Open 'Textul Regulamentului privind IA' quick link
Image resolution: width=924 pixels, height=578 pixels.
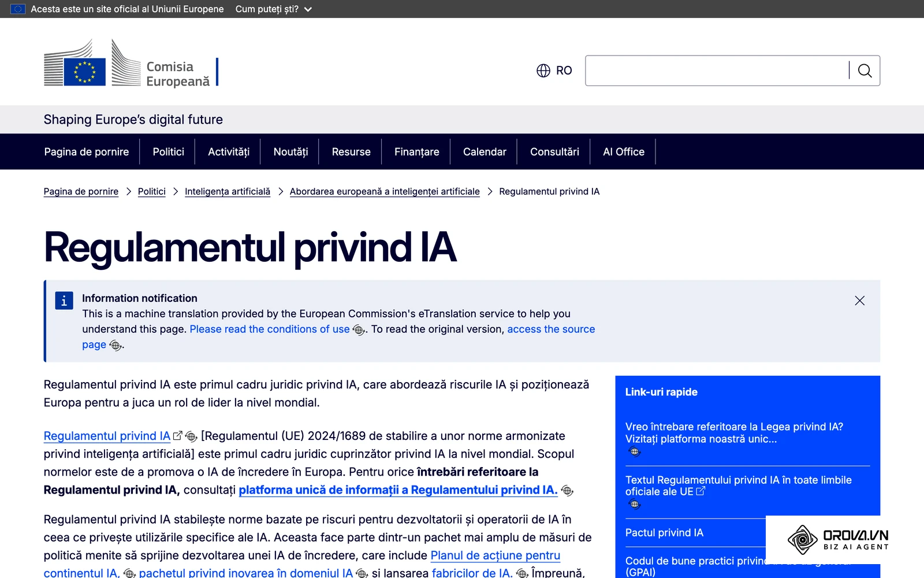click(x=738, y=486)
